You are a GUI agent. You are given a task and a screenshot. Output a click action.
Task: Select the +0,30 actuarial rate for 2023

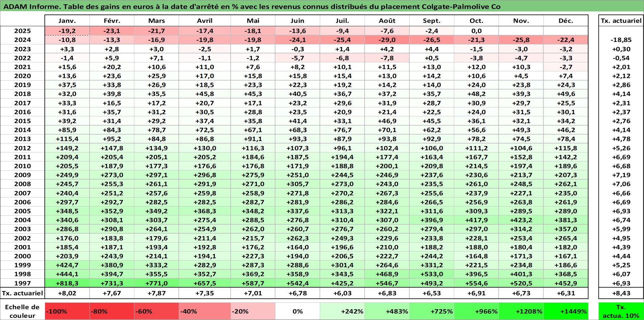pos(621,49)
